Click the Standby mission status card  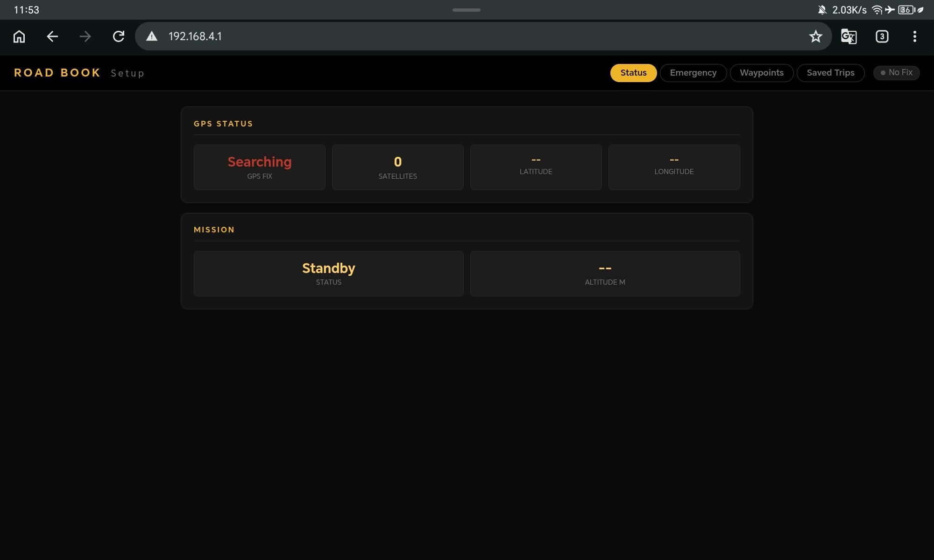click(x=329, y=273)
